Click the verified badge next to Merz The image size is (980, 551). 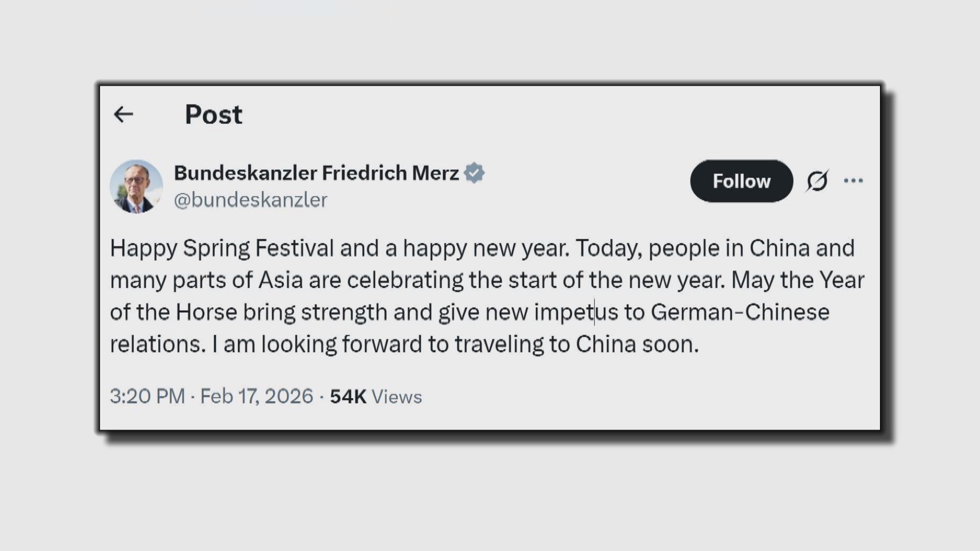click(x=474, y=173)
